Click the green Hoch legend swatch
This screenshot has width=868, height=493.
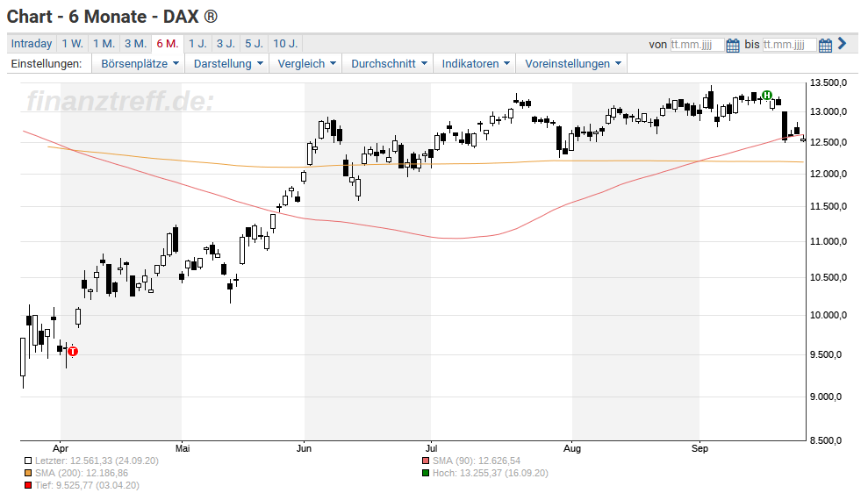click(x=425, y=473)
